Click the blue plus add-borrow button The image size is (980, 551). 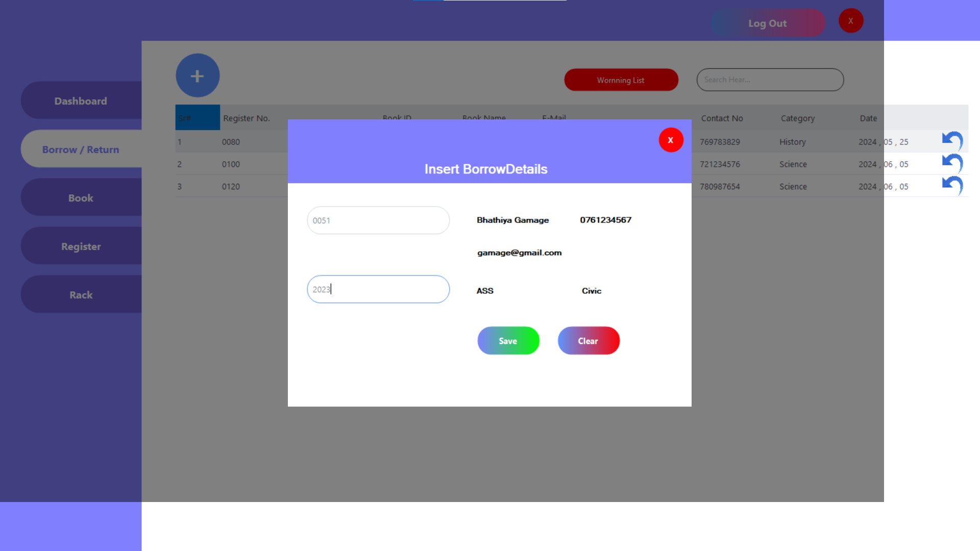coord(198,76)
